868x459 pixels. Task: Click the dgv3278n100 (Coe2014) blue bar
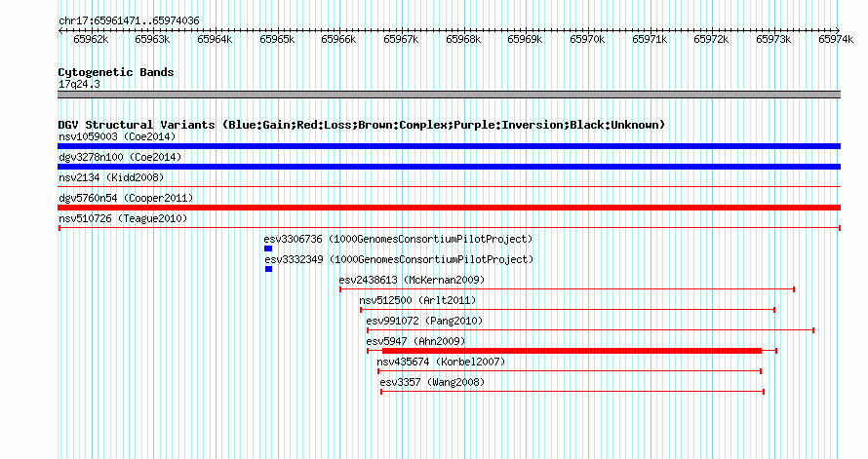point(449,167)
